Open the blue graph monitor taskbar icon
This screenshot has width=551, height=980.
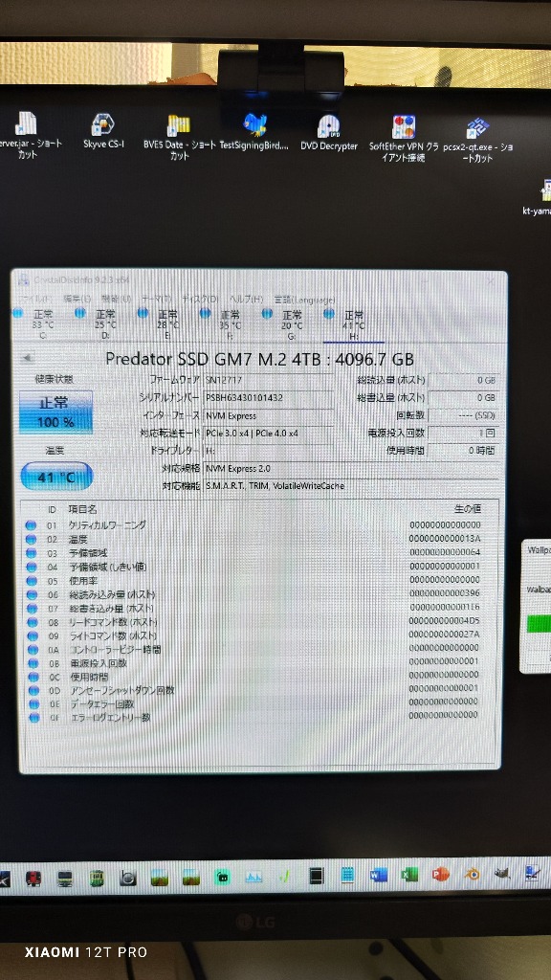(x=253, y=878)
